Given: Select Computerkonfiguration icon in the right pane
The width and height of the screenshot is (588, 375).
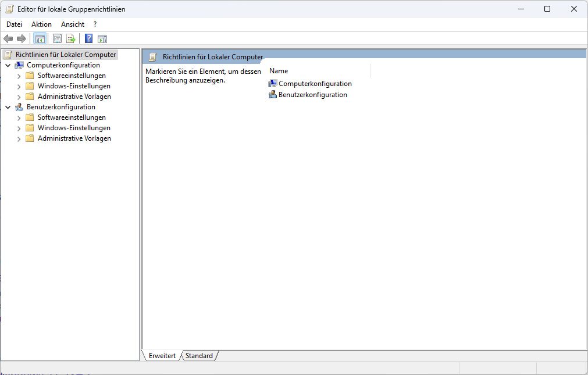Looking at the screenshot, I should (x=273, y=84).
